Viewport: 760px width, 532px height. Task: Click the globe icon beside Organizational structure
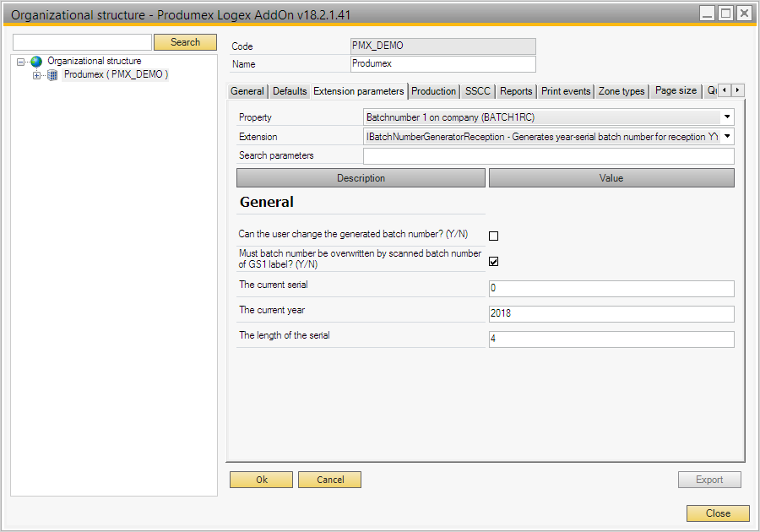[36, 62]
